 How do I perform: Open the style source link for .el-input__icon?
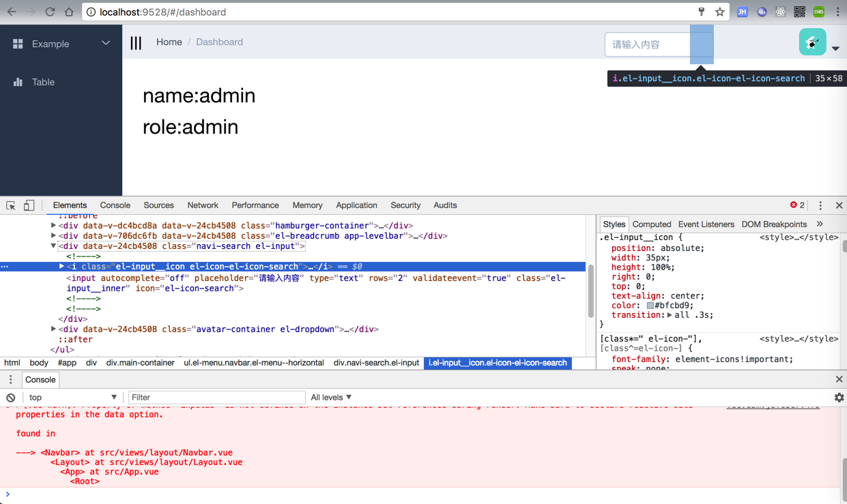click(799, 237)
